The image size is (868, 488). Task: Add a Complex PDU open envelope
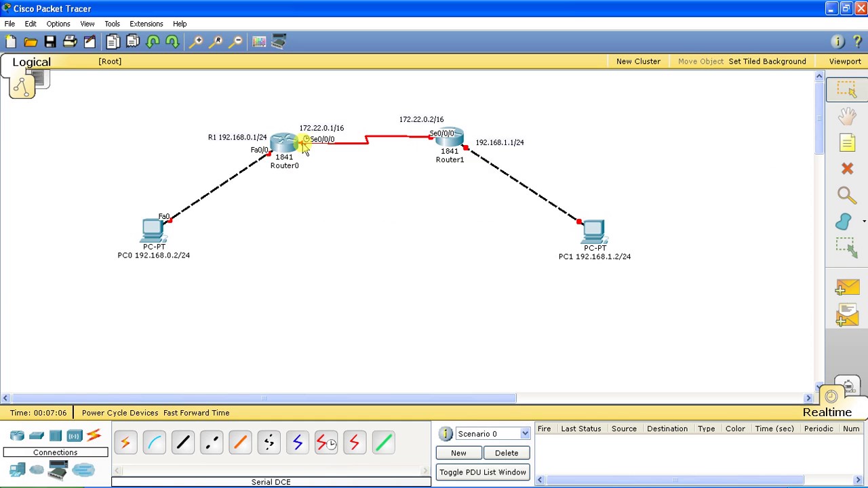[x=847, y=315]
